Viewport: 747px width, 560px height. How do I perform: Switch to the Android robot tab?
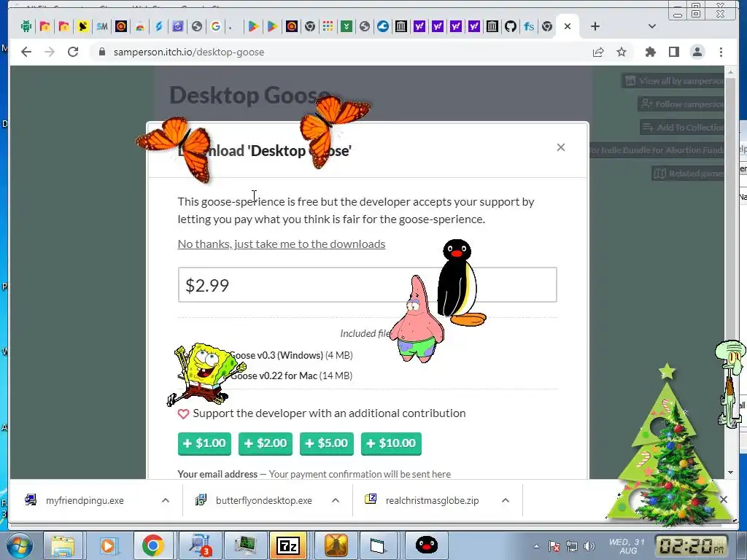(x=26, y=26)
